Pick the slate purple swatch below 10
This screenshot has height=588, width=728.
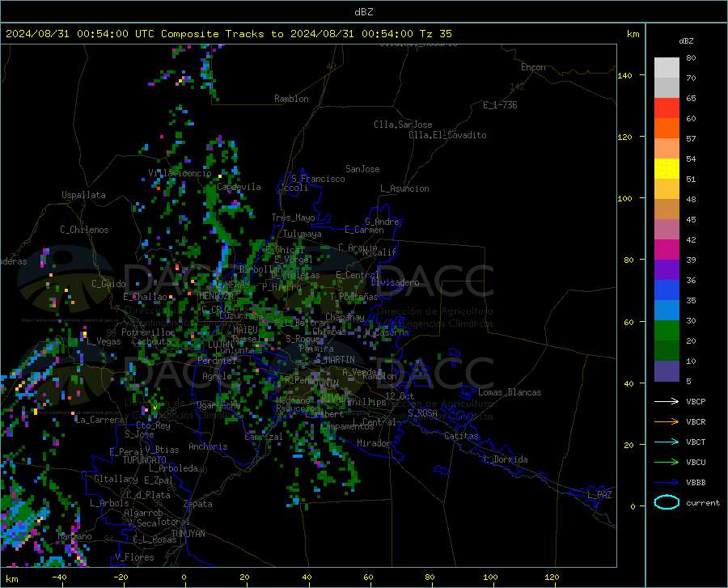[667, 371]
